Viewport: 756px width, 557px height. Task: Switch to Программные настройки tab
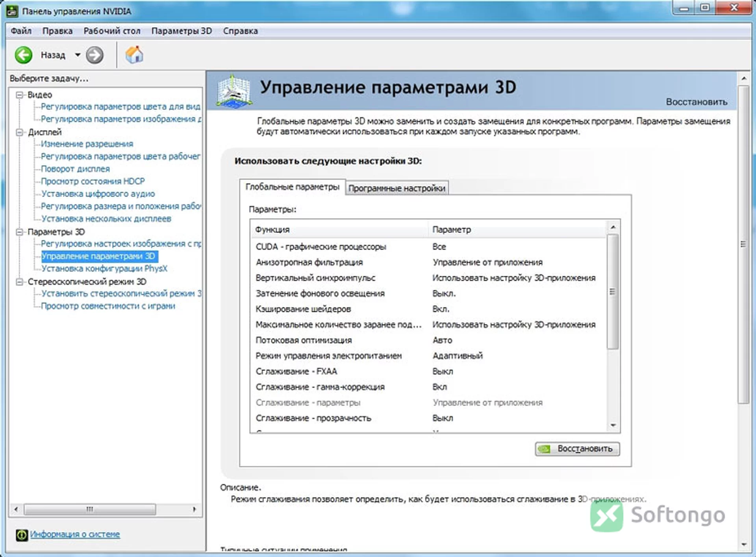coord(397,188)
